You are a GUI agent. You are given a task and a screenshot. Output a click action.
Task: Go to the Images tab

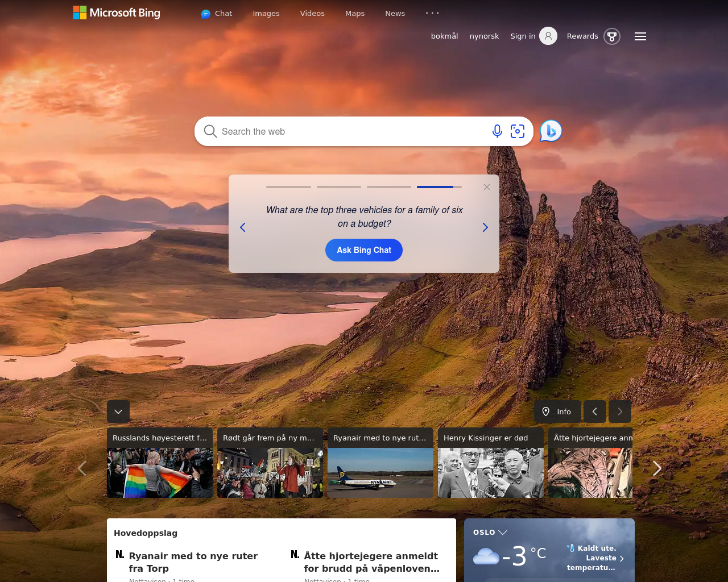click(266, 14)
